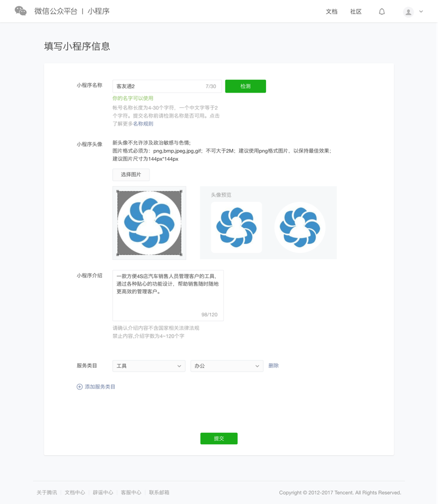Click the square avatar preview
The image size is (438, 504).
(237, 227)
